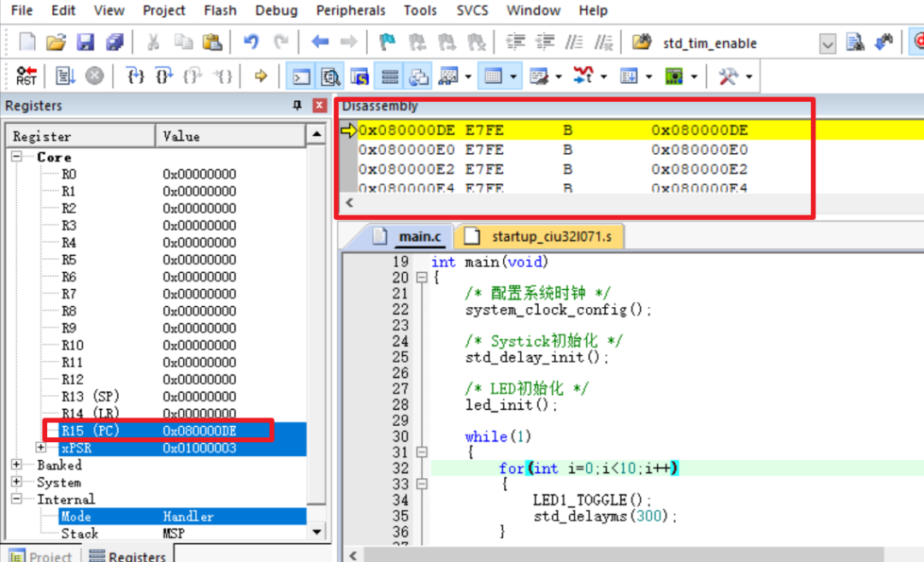Toggle the Memory window button
The height and width of the screenshot is (562, 924).
493,77
